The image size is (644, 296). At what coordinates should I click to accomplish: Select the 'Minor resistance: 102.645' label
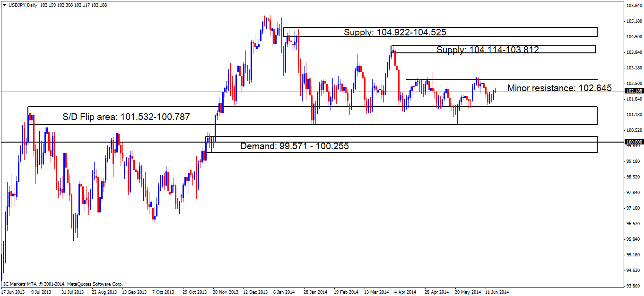click(x=559, y=88)
